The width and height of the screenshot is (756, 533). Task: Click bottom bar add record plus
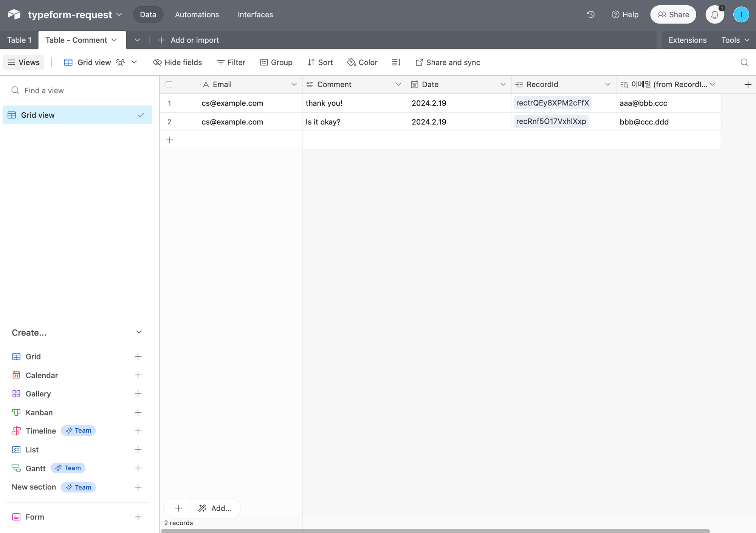coord(178,508)
